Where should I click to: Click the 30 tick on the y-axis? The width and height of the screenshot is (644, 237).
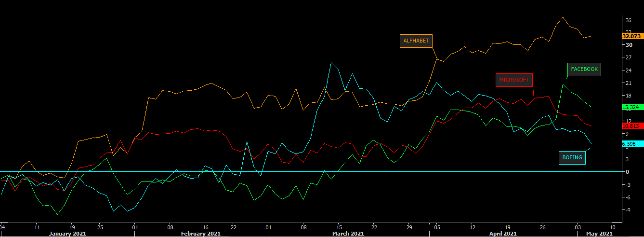628,45
